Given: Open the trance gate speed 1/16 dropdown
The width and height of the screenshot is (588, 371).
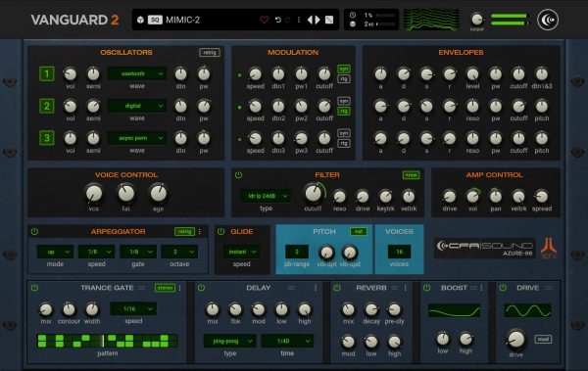Looking at the screenshot, I should 133,308.
